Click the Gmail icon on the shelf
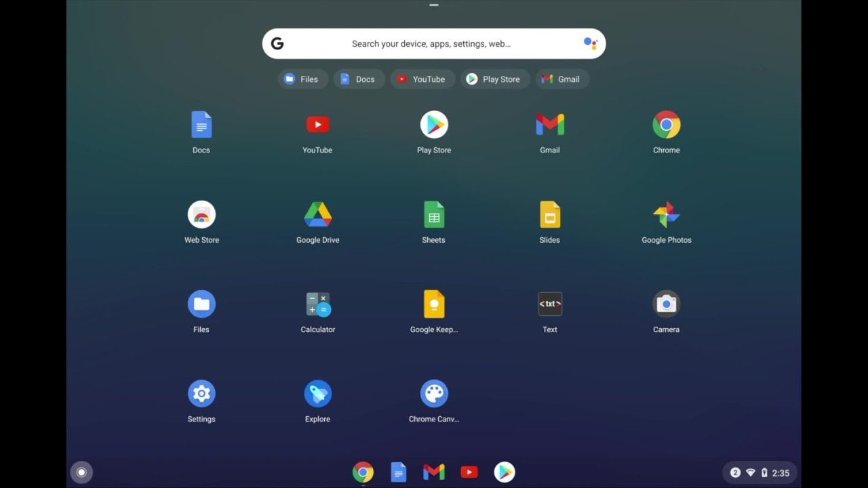868x488 pixels. tap(434, 472)
